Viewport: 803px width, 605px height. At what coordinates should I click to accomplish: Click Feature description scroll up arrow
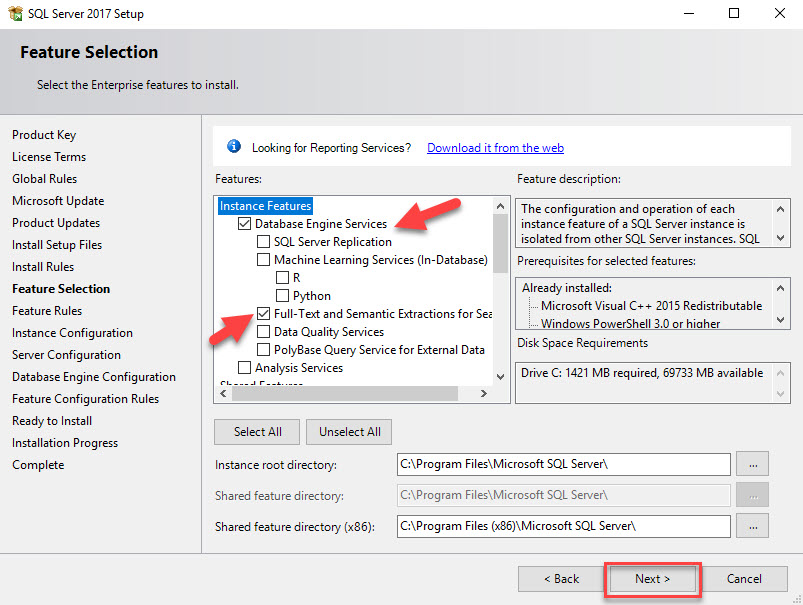(780, 209)
